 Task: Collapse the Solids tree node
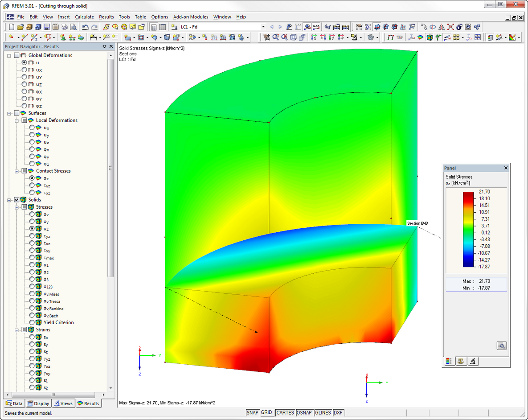[9, 200]
